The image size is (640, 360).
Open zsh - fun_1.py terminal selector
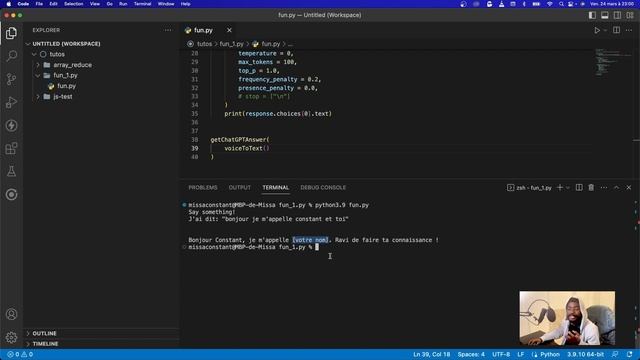[x=529, y=188]
